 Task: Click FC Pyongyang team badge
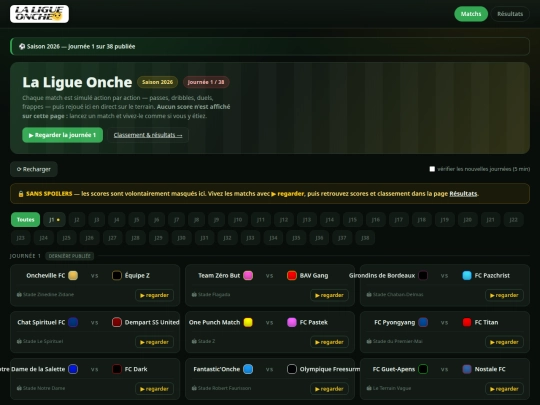click(x=423, y=322)
